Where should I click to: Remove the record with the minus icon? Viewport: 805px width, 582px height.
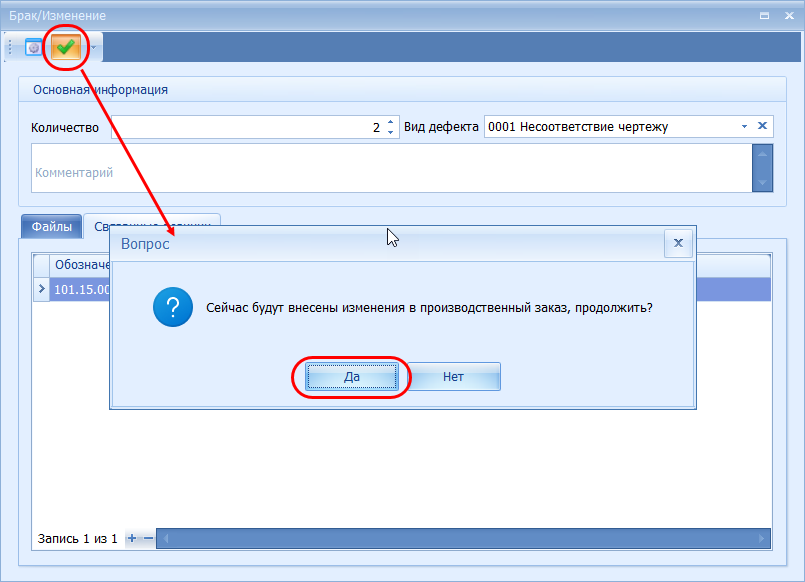(148, 538)
